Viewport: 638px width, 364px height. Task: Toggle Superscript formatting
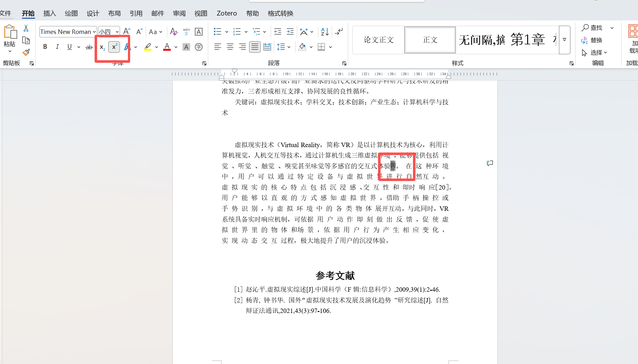pos(114,47)
